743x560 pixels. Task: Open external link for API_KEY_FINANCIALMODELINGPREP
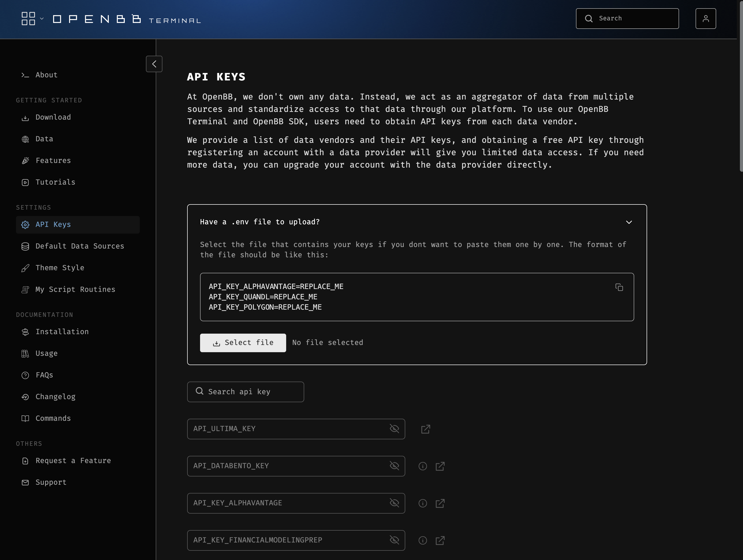[x=440, y=540]
